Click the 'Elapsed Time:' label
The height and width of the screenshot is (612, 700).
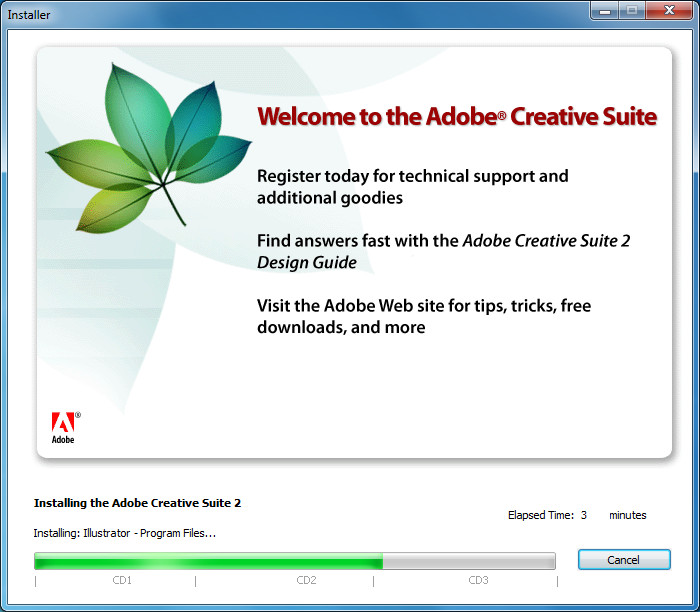541,515
